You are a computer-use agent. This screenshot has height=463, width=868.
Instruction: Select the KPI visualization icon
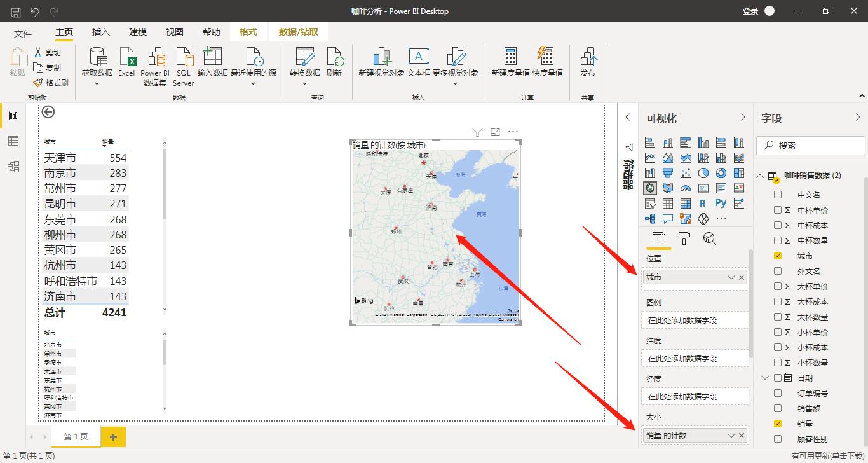pyautogui.click(x=738, y=188)
